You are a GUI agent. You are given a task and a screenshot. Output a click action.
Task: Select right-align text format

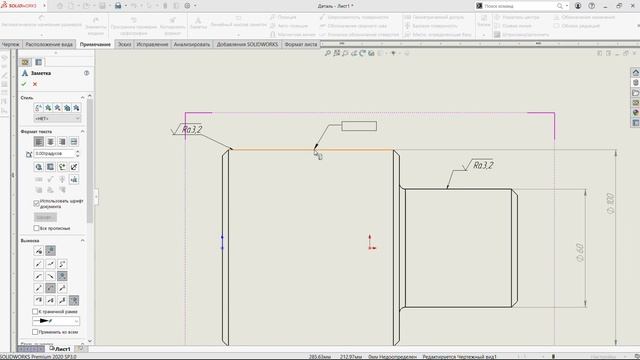[x=62, y=142]
